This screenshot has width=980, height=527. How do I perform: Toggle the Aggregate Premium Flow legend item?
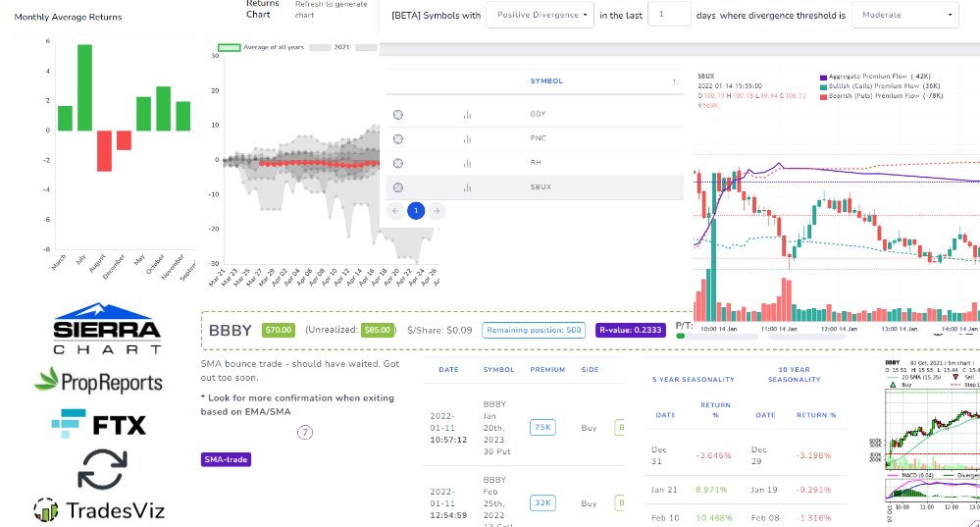(x=876, y=77)
